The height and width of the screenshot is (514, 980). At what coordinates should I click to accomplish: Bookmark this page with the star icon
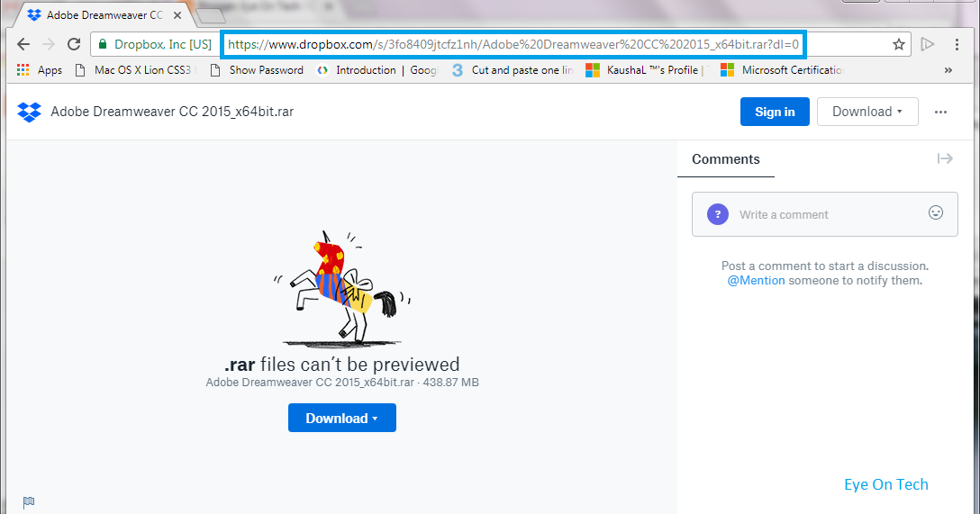899,44
